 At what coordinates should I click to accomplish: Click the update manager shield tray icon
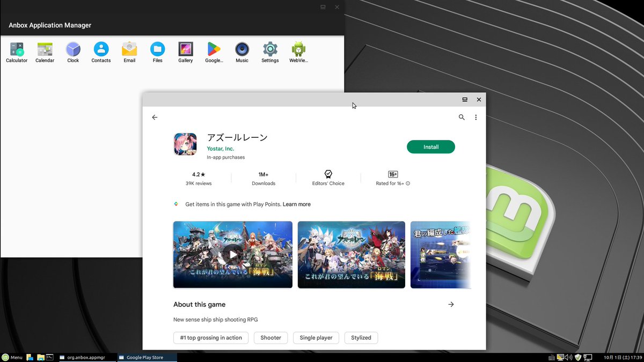[x=578, y=357]
